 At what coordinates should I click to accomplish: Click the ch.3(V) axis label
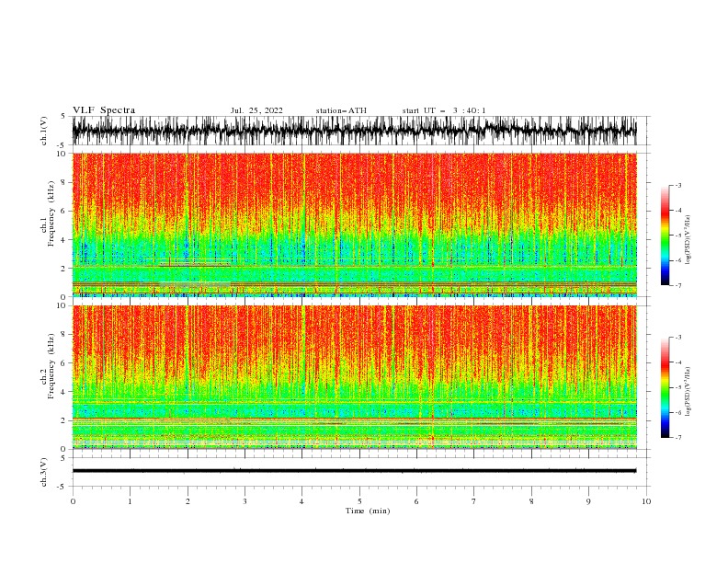coord(44,472)
